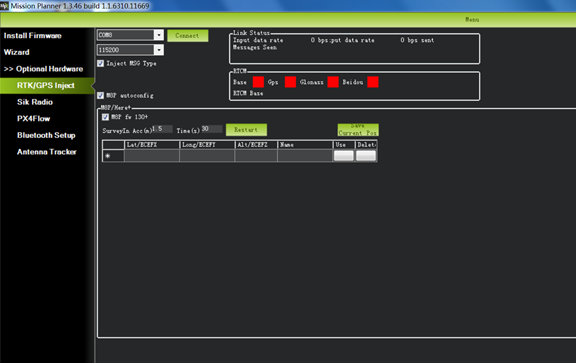Click the red Gps indicator
The image size is (577, 364).
pyautogui.click(x=290, y=82)
